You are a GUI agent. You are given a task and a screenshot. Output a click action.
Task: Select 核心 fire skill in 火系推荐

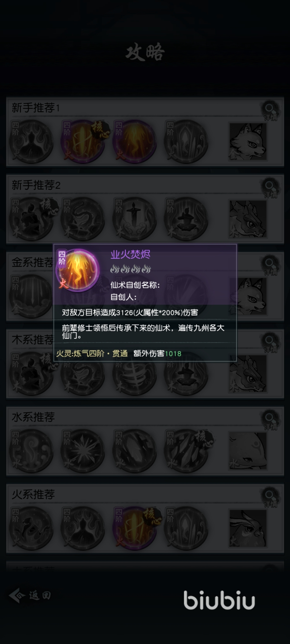pos(135,528)
